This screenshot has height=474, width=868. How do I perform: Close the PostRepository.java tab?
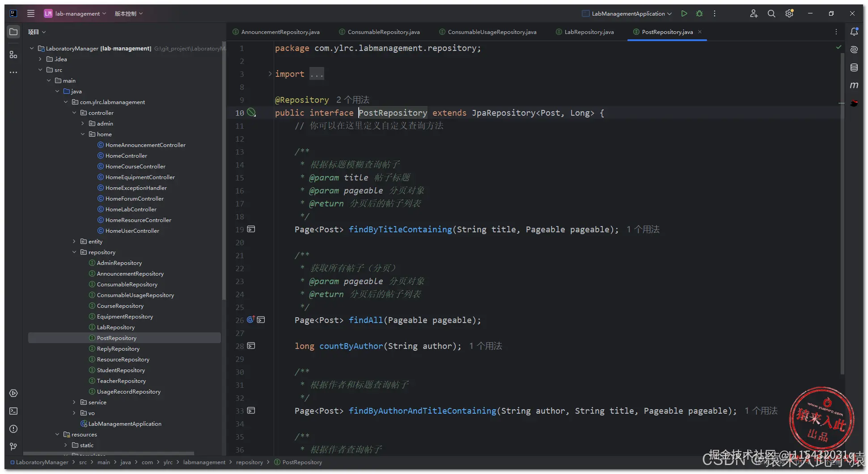click(x=700, y=32)
